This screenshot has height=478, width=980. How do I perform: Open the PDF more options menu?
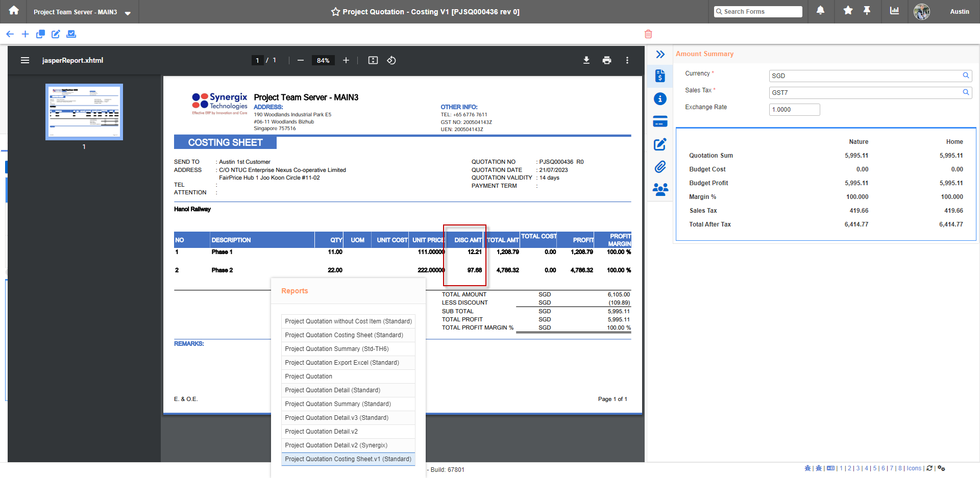point(627,60)
